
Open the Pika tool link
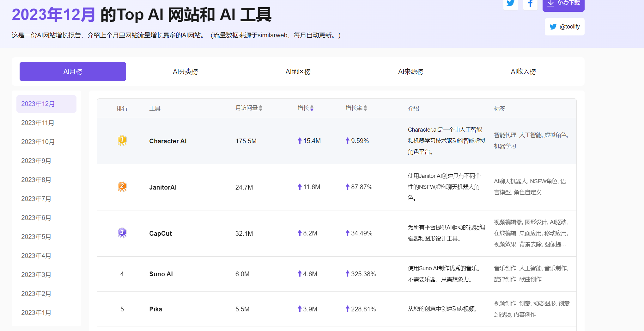coord(155,309)
